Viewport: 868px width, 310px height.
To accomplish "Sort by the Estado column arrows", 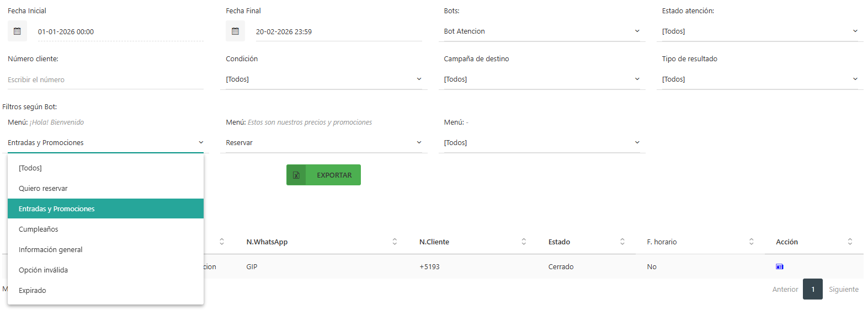I will coord(622,242).
